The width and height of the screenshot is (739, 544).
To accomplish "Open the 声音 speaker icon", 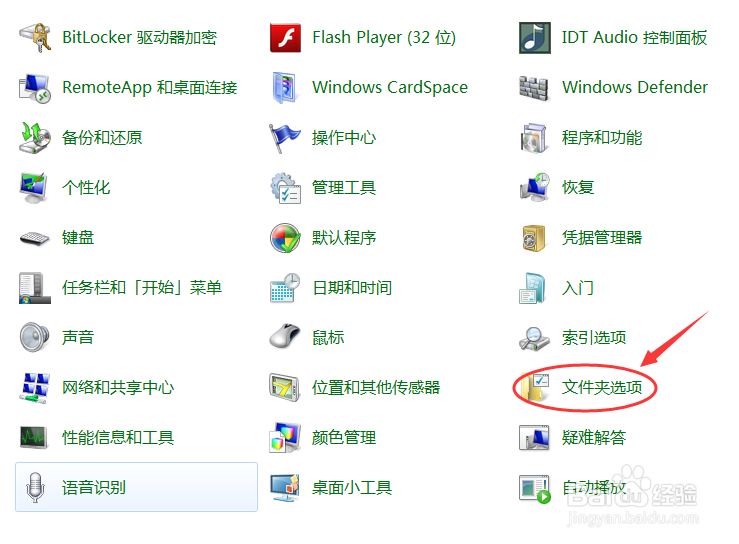I will (x=34, y=337).
